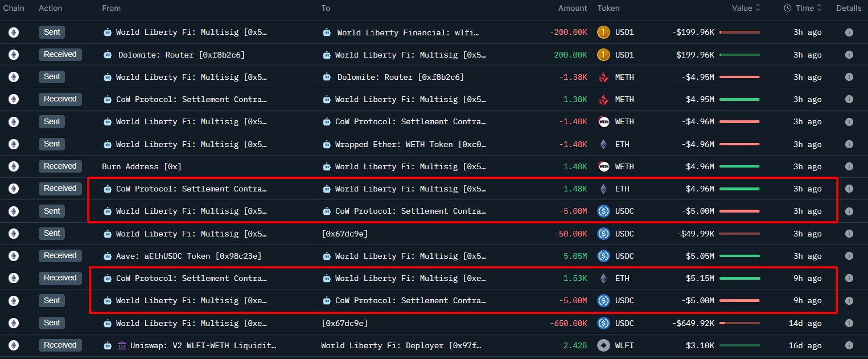Viewport: 868px width, 359px height.
Task: Open Aave: aEthUSDC Token [0x98c23e] link
Action: [188, 256]
